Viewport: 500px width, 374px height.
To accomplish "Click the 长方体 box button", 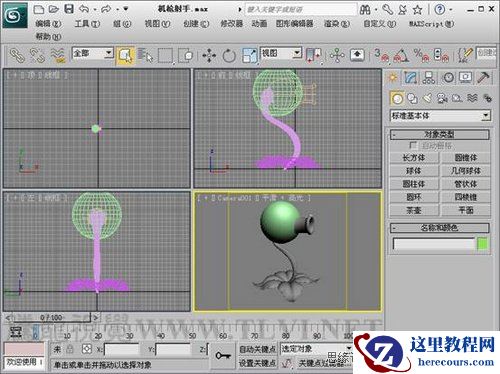I will click(x=414, y=158).
